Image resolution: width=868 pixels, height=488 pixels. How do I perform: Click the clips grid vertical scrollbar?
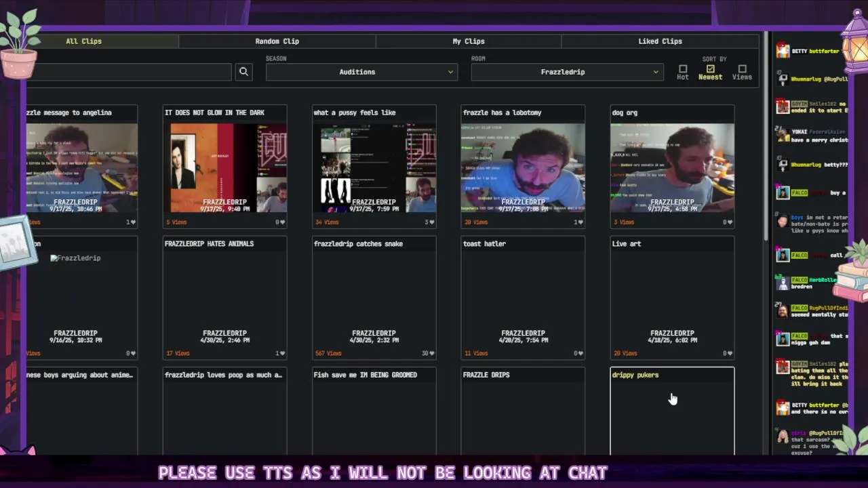click(766, 136)
